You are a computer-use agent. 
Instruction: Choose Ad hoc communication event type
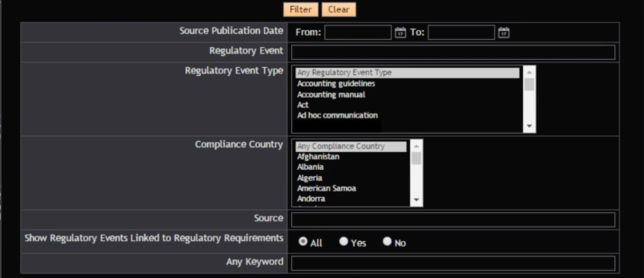tap(337, 115)
